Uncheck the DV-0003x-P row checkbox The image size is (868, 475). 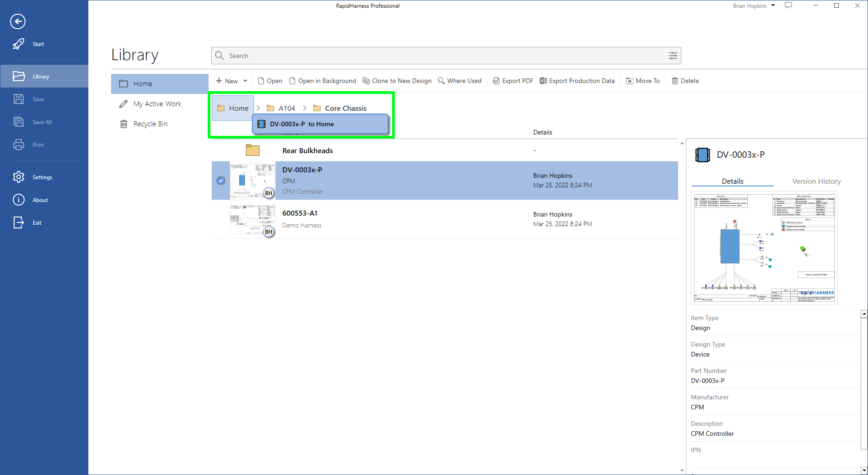221,181
